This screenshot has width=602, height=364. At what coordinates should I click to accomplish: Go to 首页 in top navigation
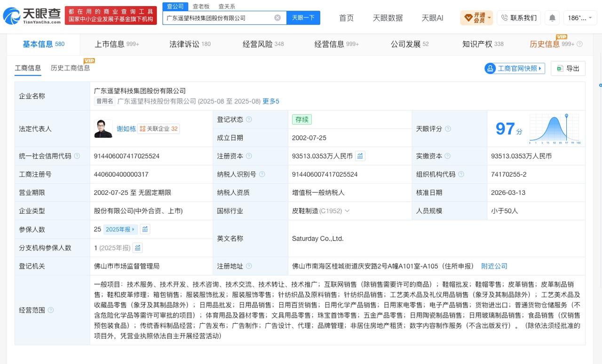coord(347,18)
